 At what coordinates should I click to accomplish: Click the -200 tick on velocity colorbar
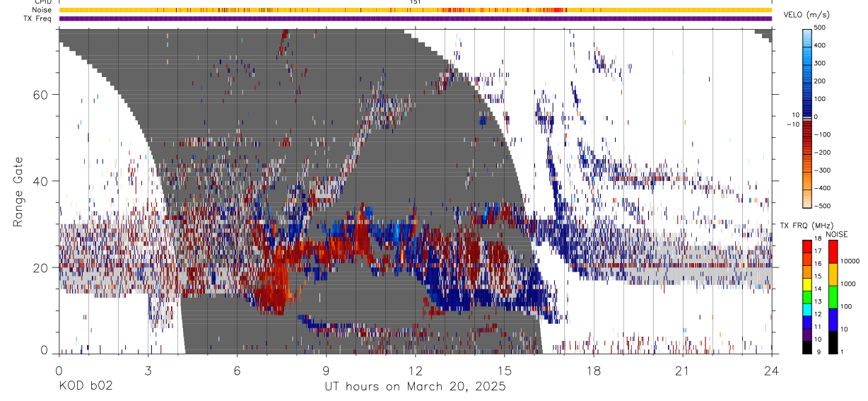[x=823, y=152]
